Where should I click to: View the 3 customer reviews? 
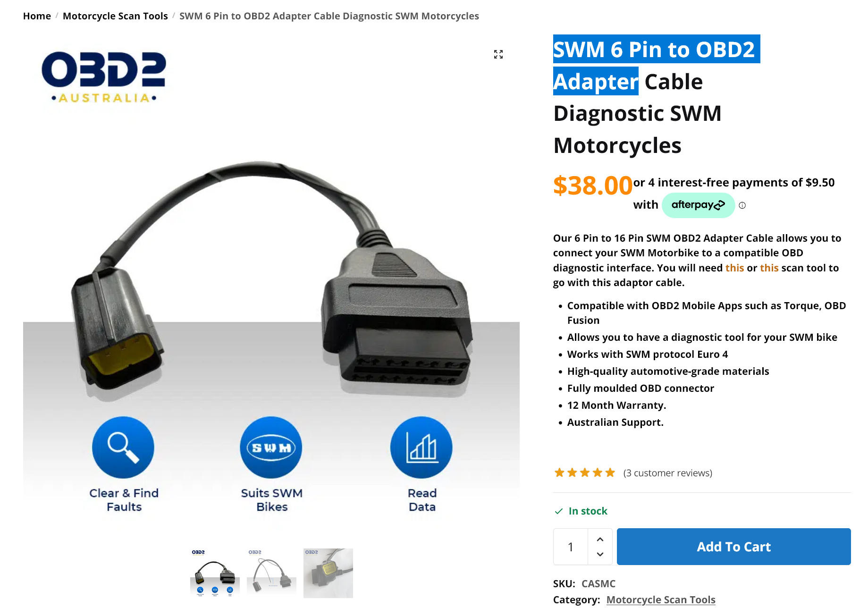point(668,473)
